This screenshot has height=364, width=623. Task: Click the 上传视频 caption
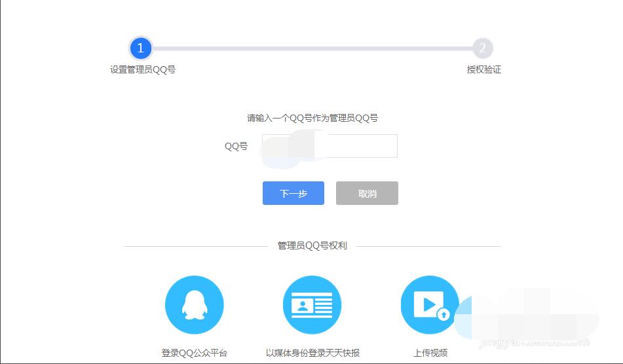430,352
